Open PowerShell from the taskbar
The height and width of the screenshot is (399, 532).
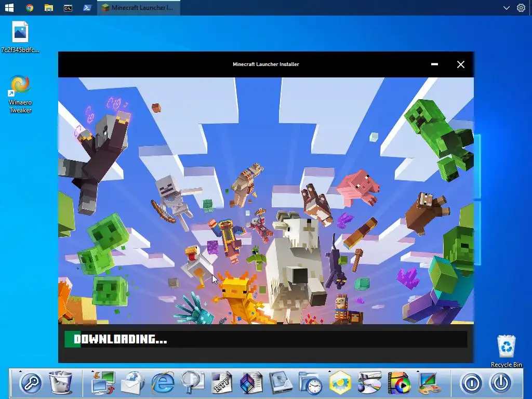click(87, 7)
